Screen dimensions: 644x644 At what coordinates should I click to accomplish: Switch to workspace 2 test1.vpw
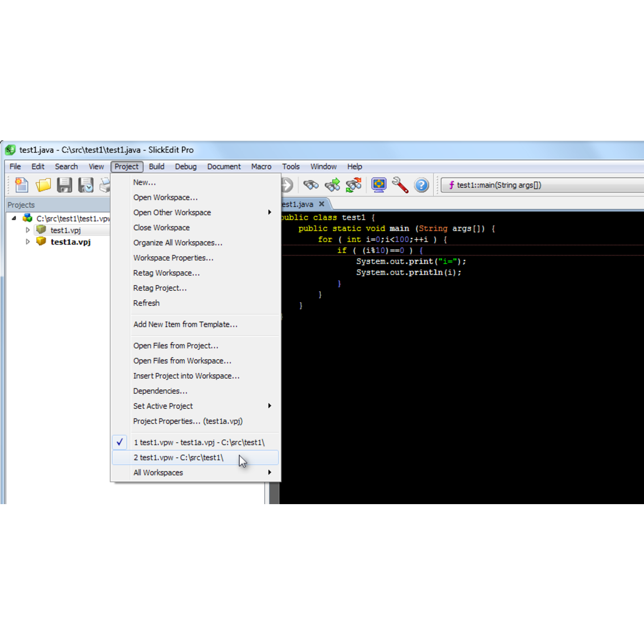pyautogui.click(x=179, y=457)
